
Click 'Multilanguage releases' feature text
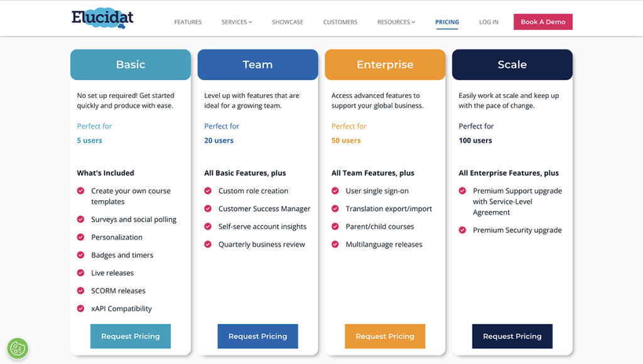click(x=384, y=244)
